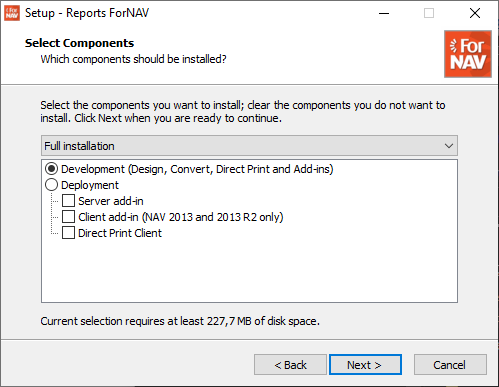The width and height of the screenshot is (499, 387).
Task: Minimize the Setup window
Action: tap(384, 13)
